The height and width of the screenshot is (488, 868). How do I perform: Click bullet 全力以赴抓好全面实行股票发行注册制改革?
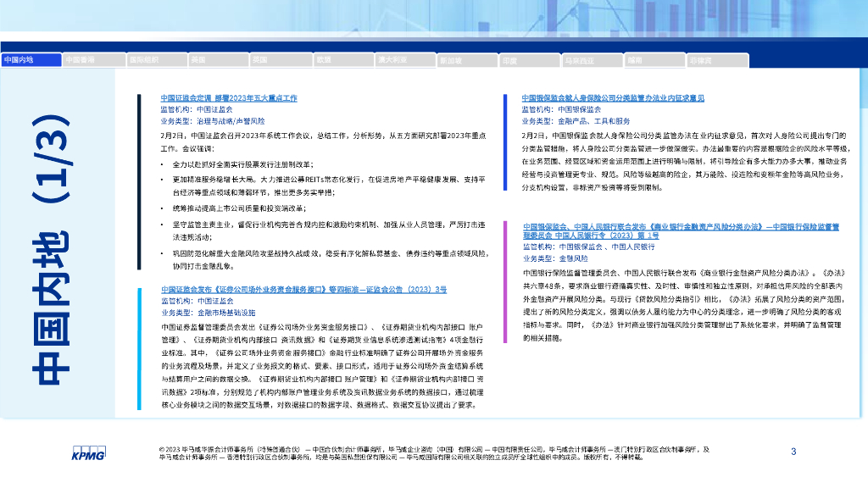pos(243,164)
